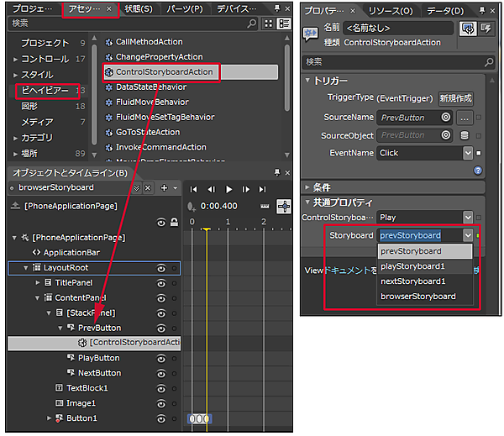
Task: Click the 新規作成 button for TriggerType
Action: [455, 98]
